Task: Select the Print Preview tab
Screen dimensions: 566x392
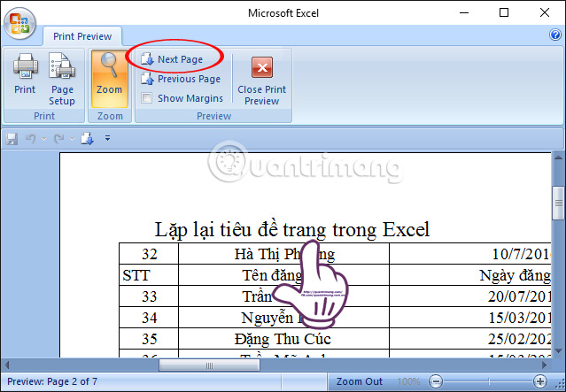Action: pyautogui.click(x=82, y=36)
